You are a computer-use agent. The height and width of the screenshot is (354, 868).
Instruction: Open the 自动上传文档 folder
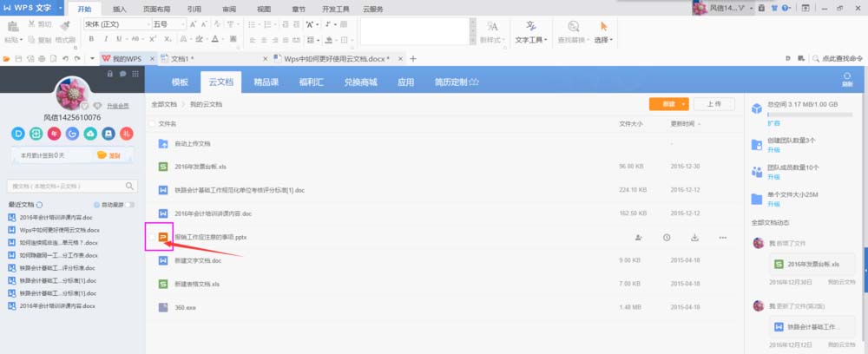[192, 144]
